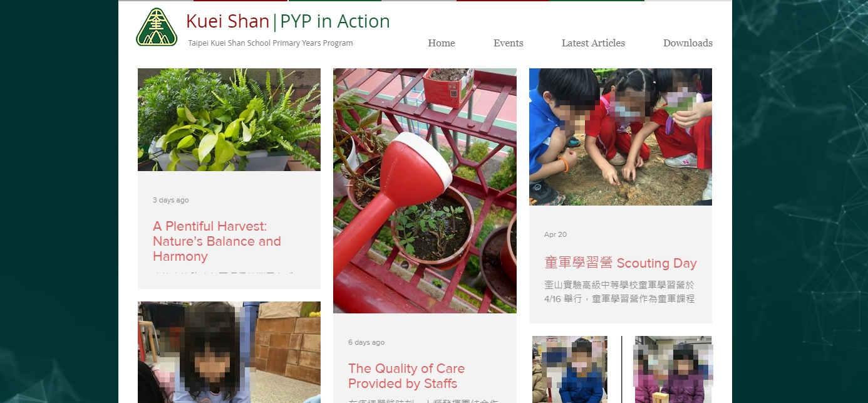Open Latest Articles from navigation
Viewport: 868px width, 403px height.
pos(593,43)
